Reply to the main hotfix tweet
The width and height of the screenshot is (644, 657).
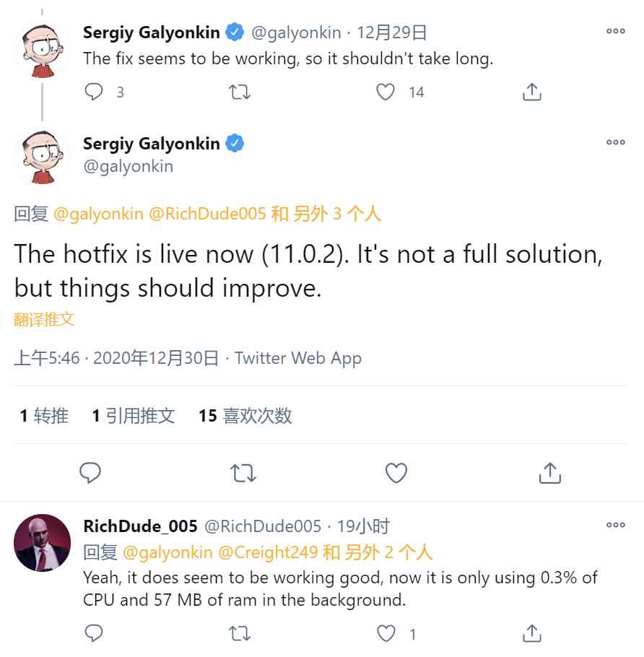pyautogui.click(x=90, y=473)
